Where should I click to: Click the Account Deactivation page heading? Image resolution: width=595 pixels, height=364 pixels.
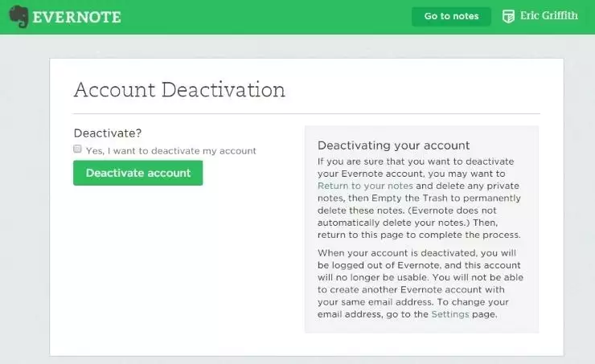[178, 89]
